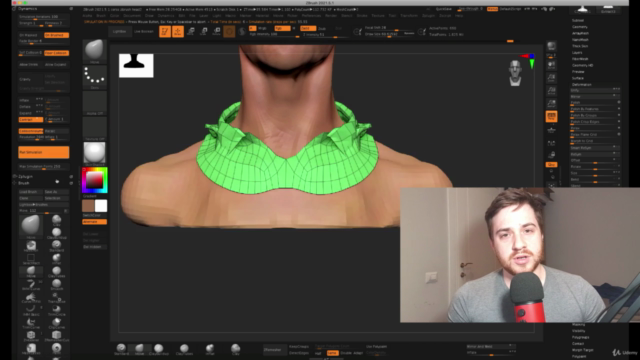The image size is (640, 360).
Task: Select the Draw mode button
Action: (178, 31)
